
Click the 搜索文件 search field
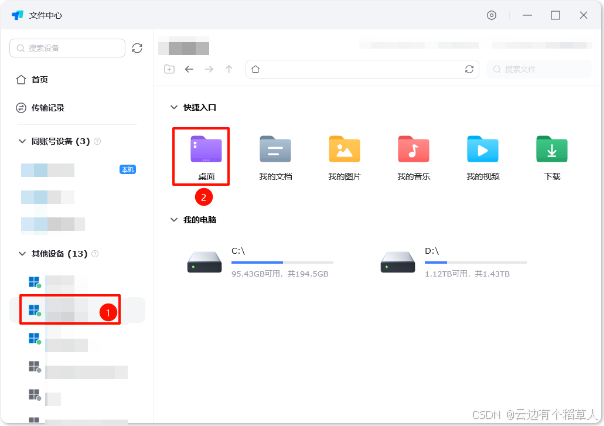tap(539, 69)
